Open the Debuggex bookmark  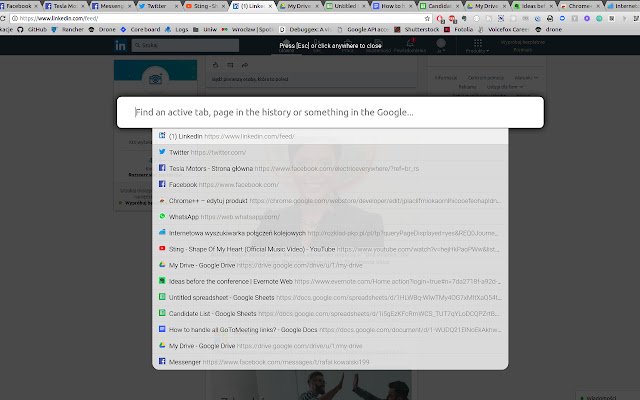[x=305, y=29]
